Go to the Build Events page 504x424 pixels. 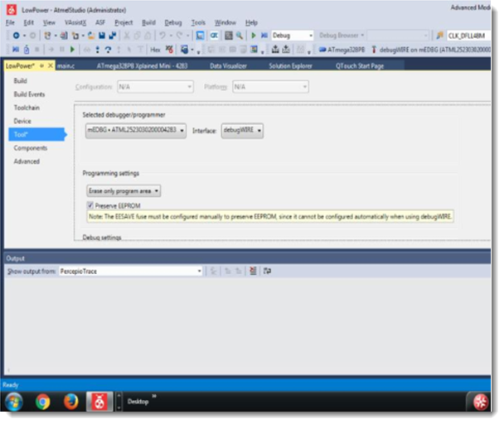pyautogui.click(x=29, y=94)
